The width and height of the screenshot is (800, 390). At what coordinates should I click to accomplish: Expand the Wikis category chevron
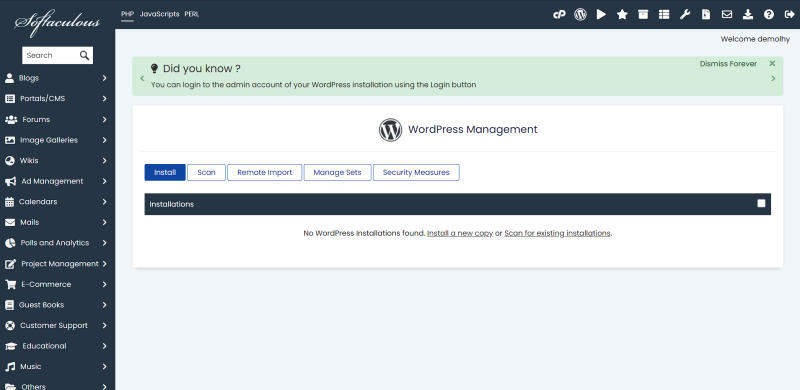tap(104, 160)
